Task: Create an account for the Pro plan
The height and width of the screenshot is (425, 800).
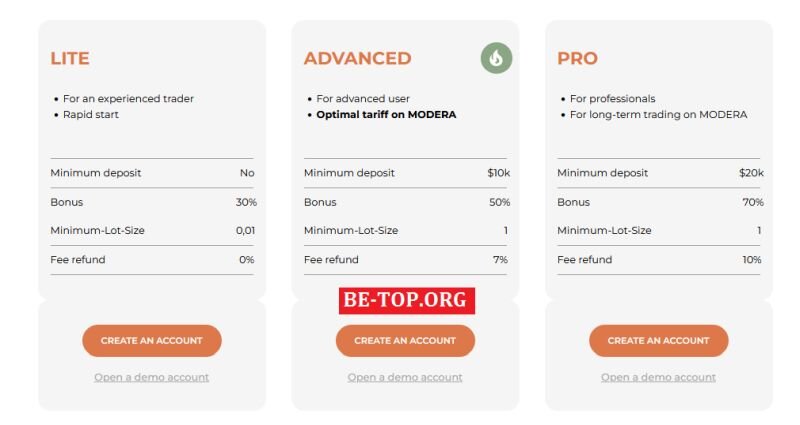Action: 659,340
